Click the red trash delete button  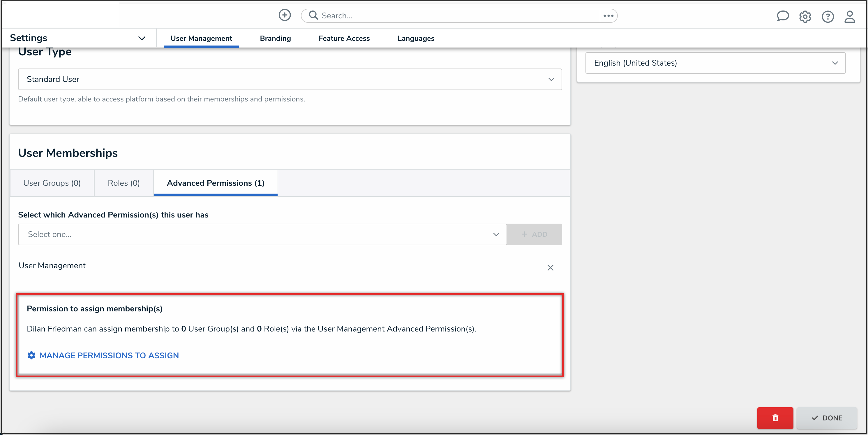(775, 418)
